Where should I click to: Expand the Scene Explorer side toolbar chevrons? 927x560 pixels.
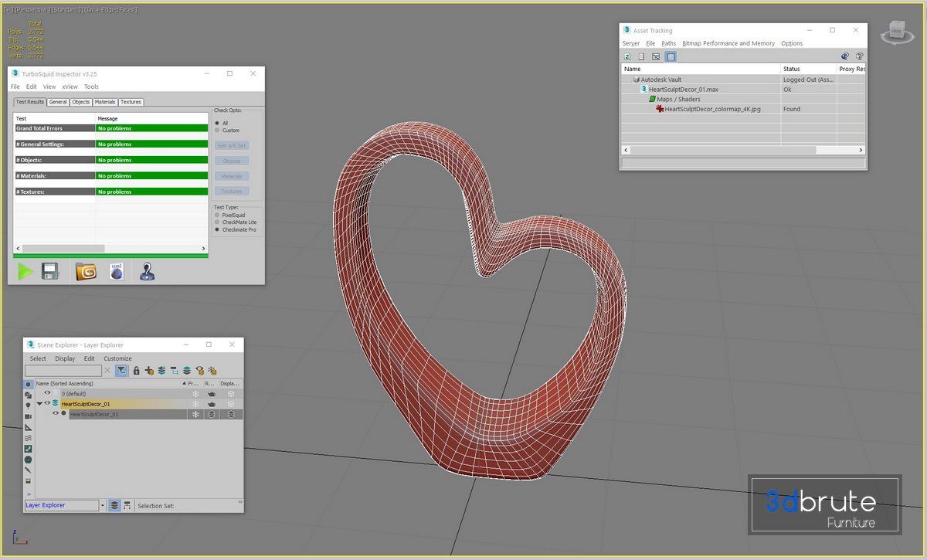29,494
